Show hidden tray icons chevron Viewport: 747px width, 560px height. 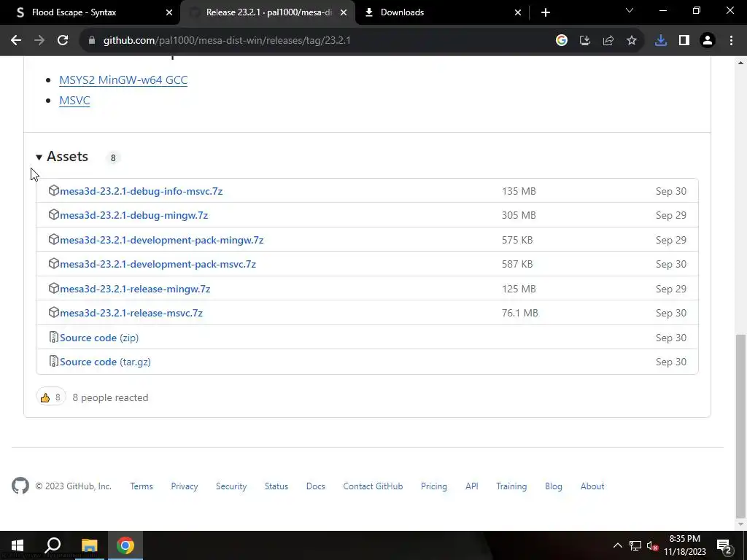click(617, 545)
